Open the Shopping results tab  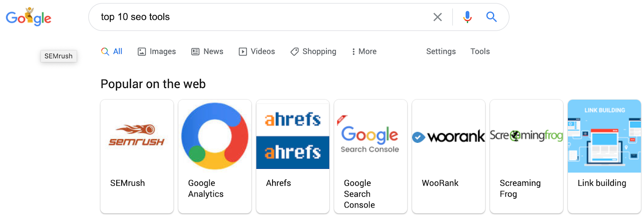[x=313, y=51]
